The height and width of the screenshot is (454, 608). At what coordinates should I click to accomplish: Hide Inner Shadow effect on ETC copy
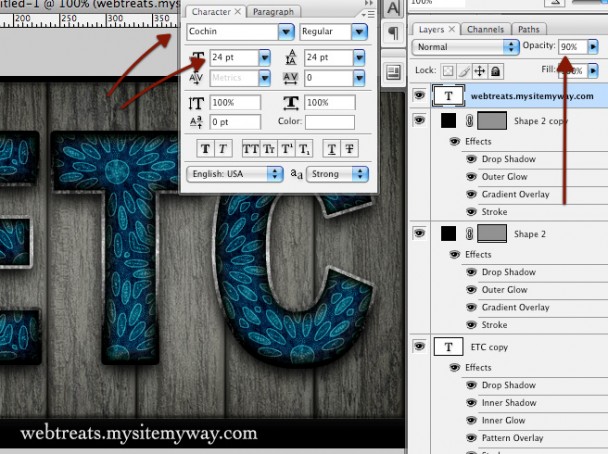[471, 403]
